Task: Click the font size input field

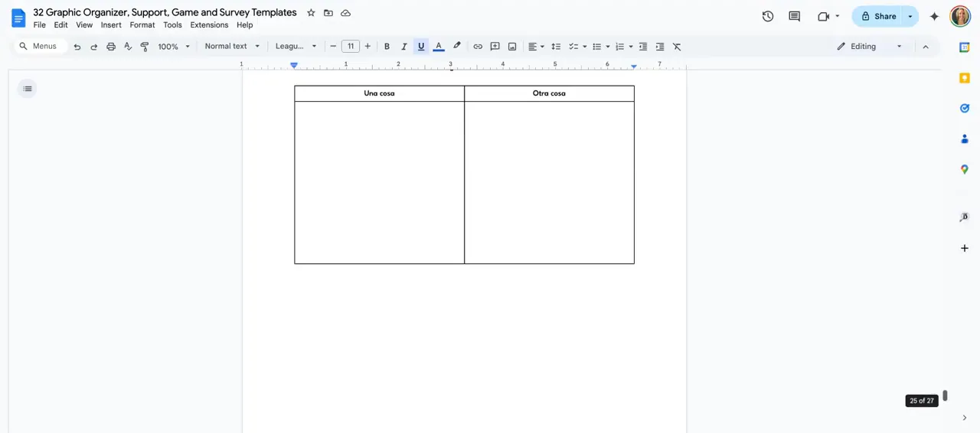Action: [350, 47]
